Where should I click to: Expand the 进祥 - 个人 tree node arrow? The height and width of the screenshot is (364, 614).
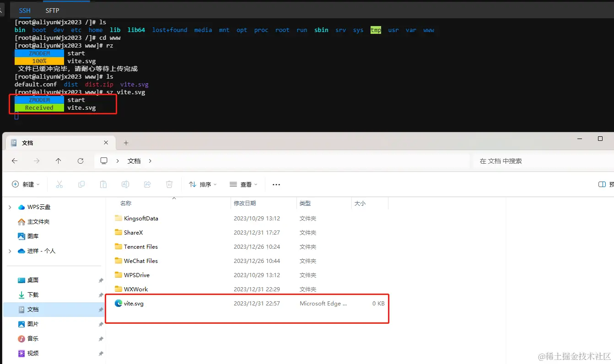(10, 251)
